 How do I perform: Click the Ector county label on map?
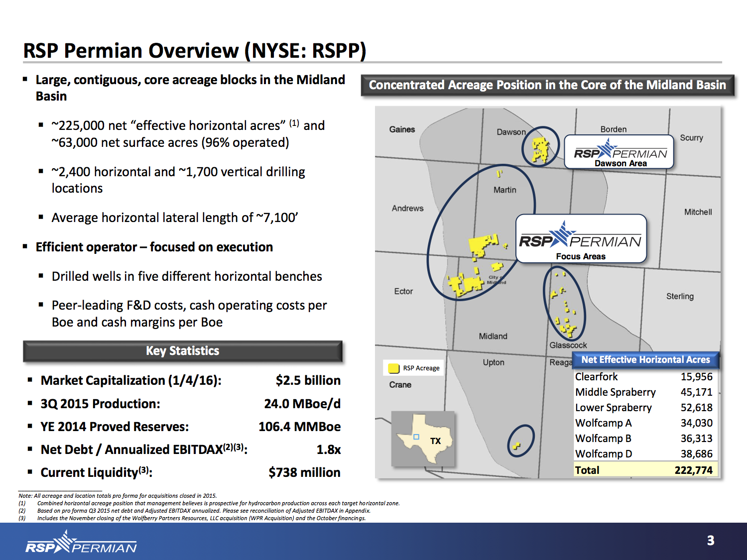pyautogui.click(x=403, y=292)
